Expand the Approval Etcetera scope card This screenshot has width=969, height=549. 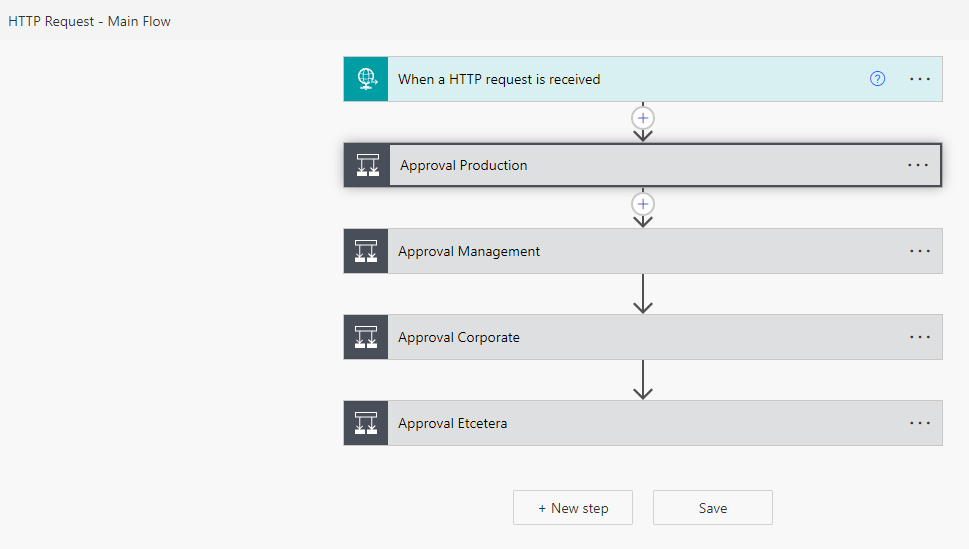pos(643,423)
